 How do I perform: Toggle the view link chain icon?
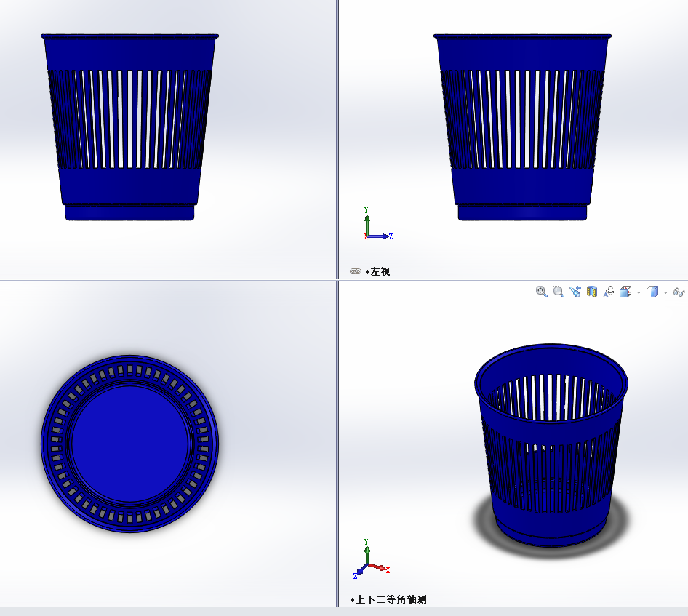356,271
